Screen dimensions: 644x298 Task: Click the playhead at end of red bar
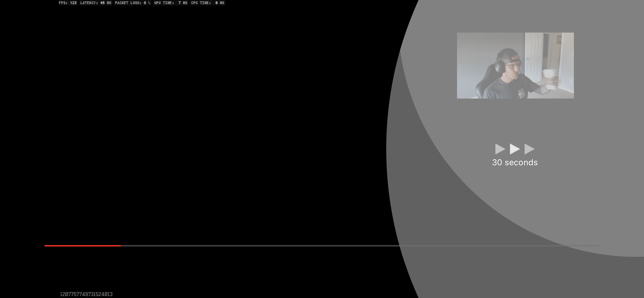tap(121, 246)
